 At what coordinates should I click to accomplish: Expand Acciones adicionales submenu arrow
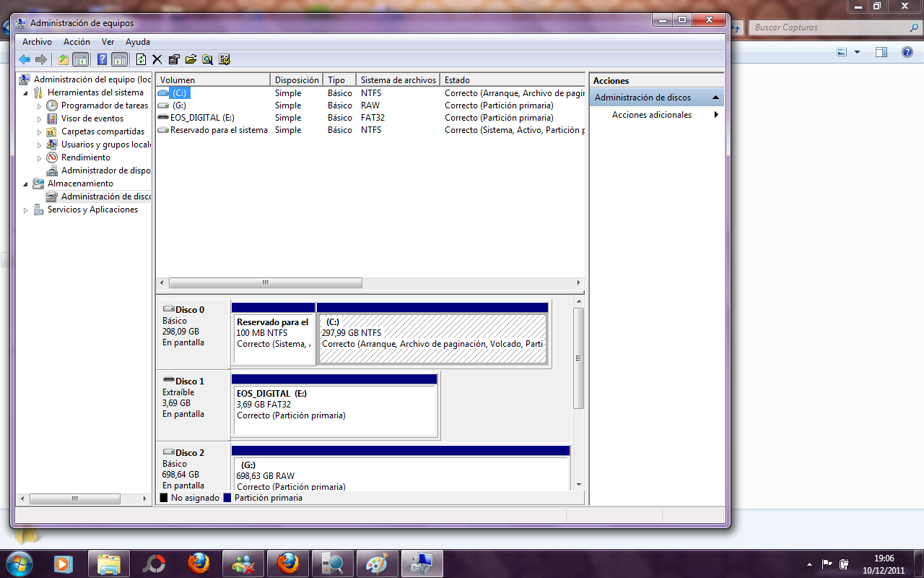click(716, 115)
